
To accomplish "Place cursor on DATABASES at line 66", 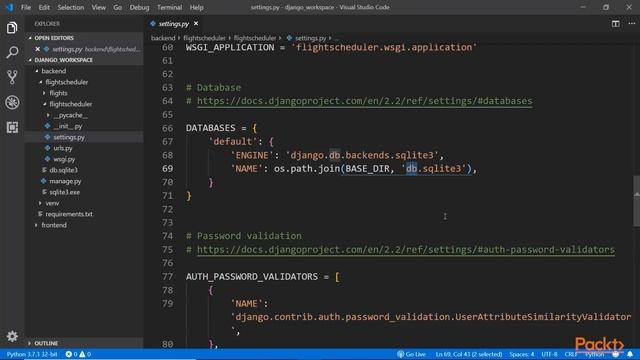I will pos(211,128).
